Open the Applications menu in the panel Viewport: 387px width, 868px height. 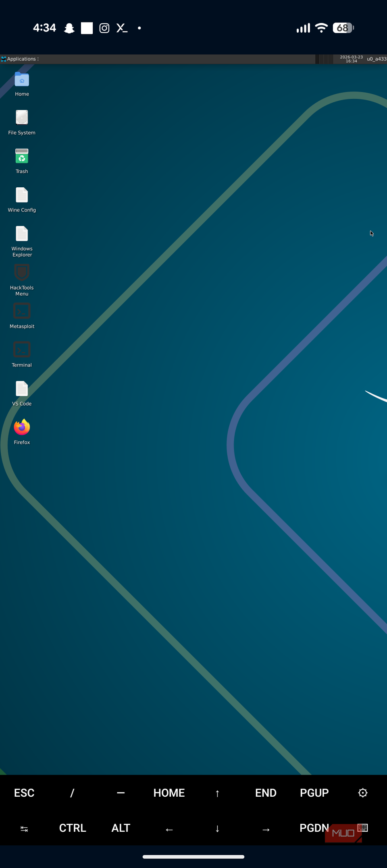click(x=20, y=59)
